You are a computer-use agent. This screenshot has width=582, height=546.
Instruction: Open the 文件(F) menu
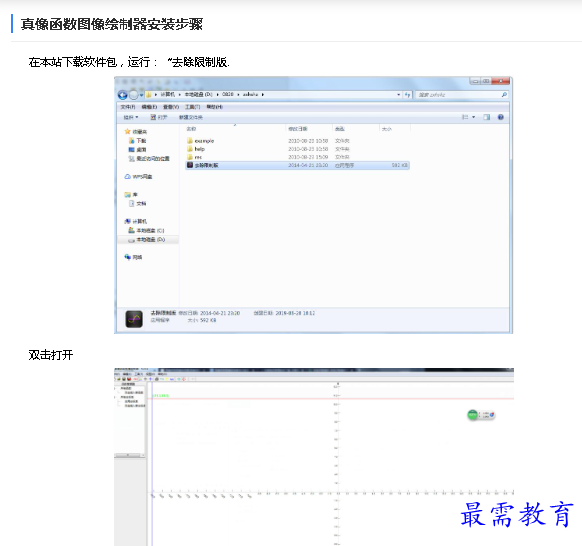(128, 107)
